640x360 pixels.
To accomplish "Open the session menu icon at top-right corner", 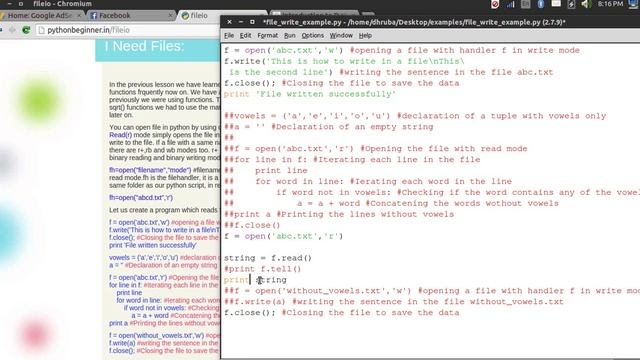I will [634, 4].
